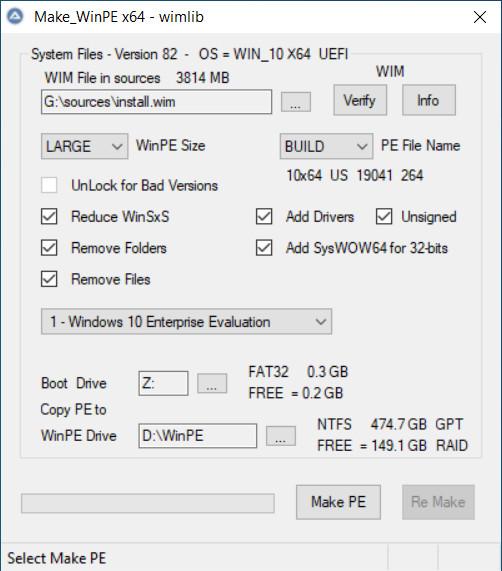Click the Make_WinPE app icon in title bar
The height and width of the screenshot is (571, 502).
click(x=15, y=16)
